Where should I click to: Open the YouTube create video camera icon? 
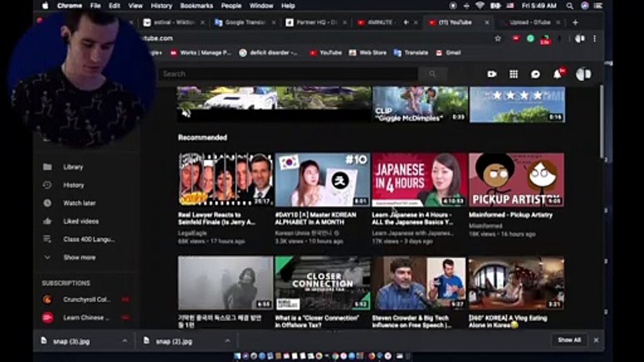(x=492, y=74)
